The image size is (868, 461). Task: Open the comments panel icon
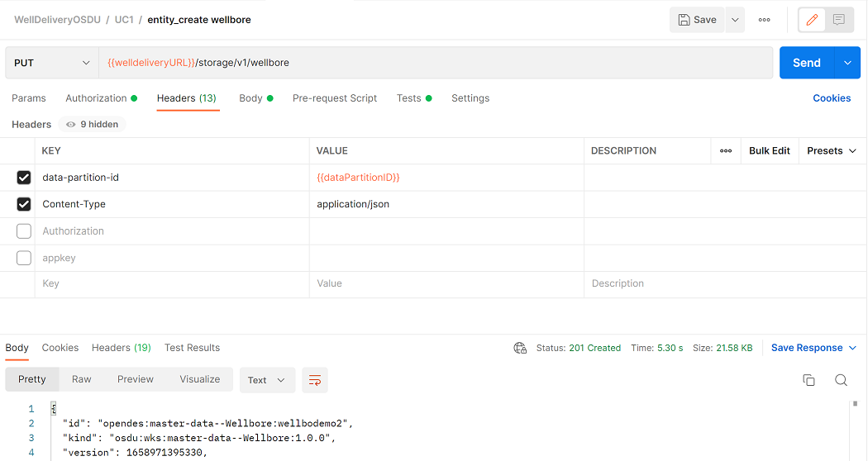pyautogui.click(x=839, y=20)
